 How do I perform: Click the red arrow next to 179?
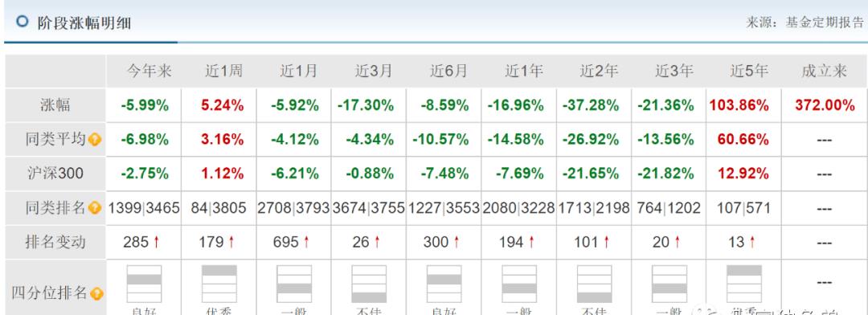[x=231, y=242]
